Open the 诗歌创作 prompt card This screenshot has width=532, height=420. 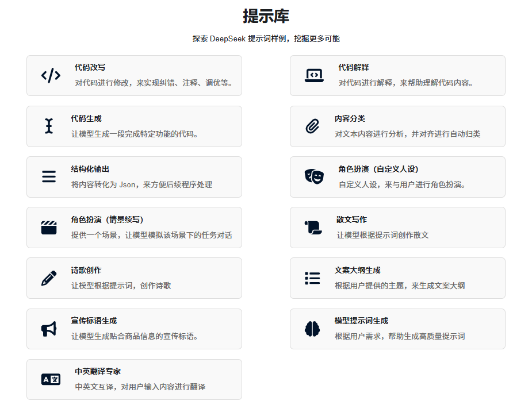pos(133,278)
